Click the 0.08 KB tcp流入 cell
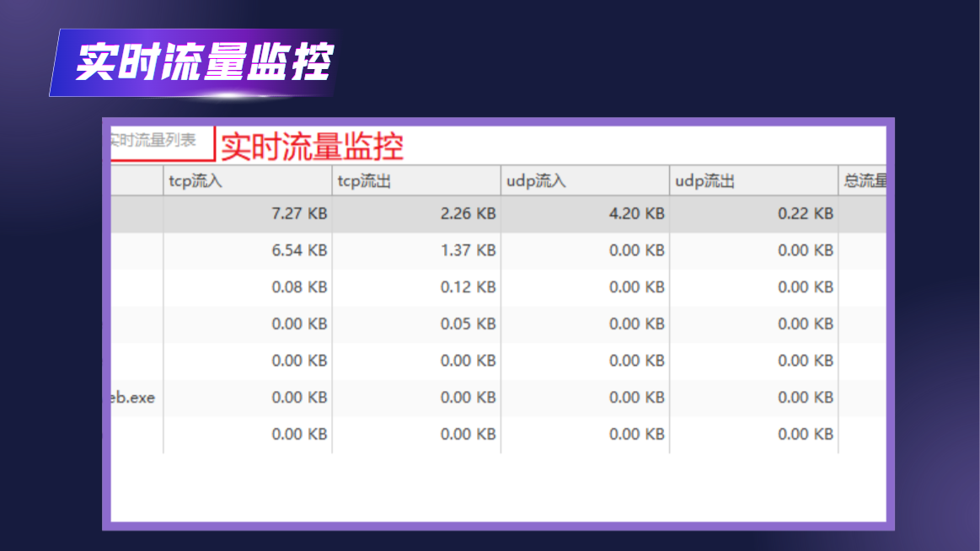The width and height of the screenshot is (980, 551). click(248, 287)
